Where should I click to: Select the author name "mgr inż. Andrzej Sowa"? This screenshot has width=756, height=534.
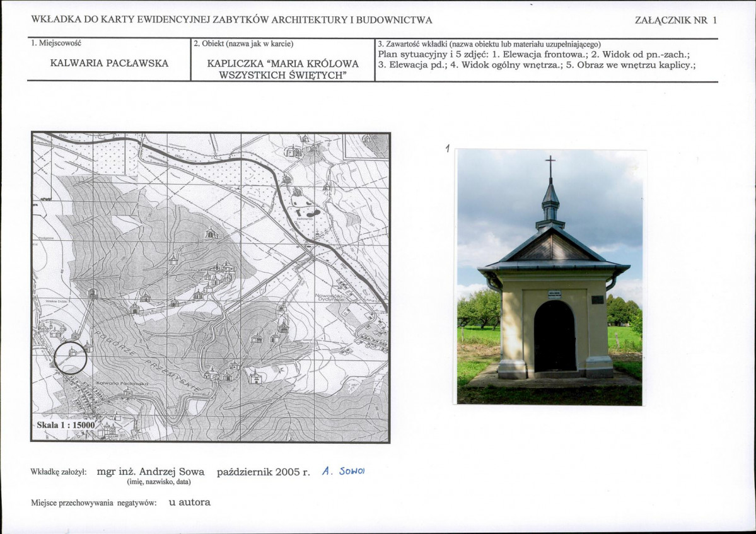[151, 472]
